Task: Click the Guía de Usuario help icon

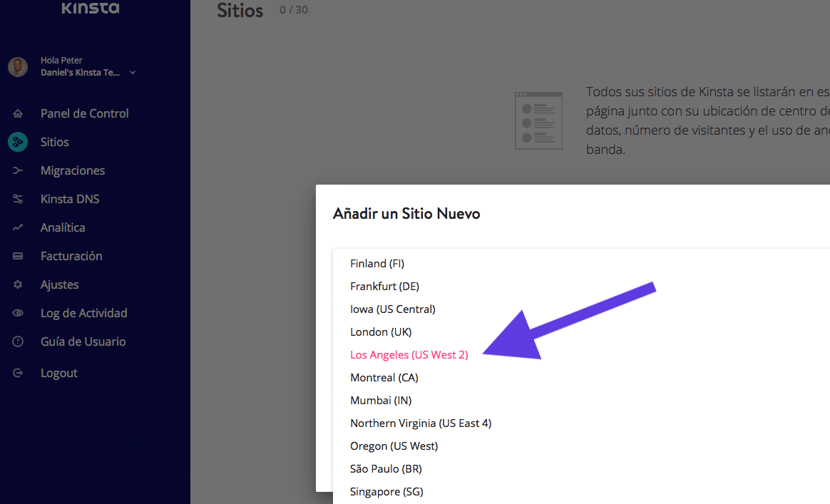Action: click(18, 341)
